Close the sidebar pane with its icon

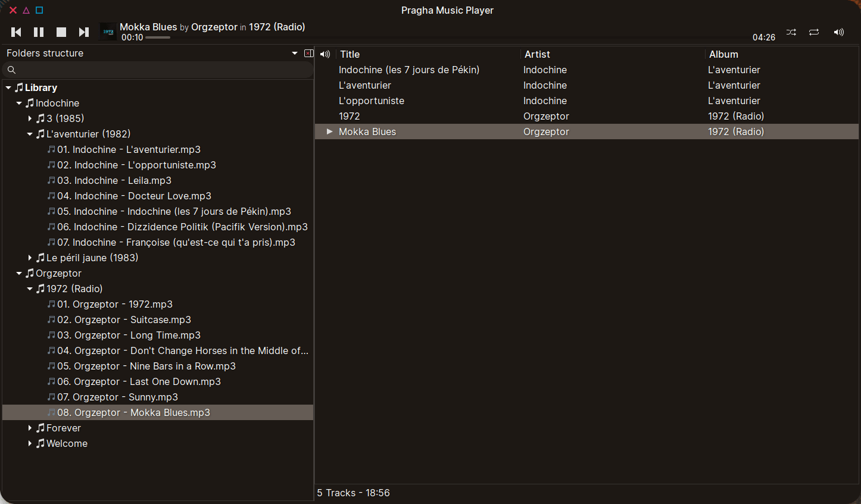(308, 54)
